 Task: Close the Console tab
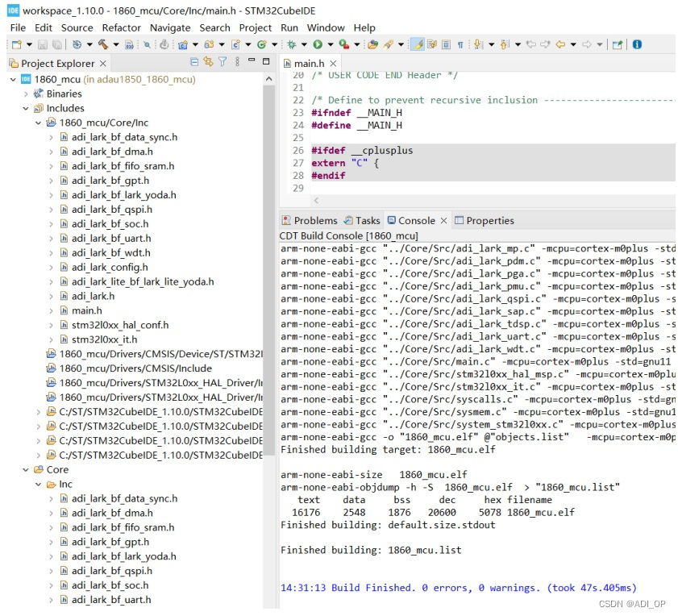click(x=443, y=221)
